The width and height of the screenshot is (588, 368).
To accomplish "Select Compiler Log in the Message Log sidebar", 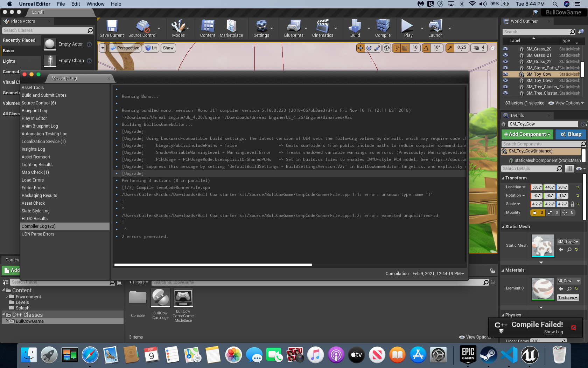I will pos(38,226).
